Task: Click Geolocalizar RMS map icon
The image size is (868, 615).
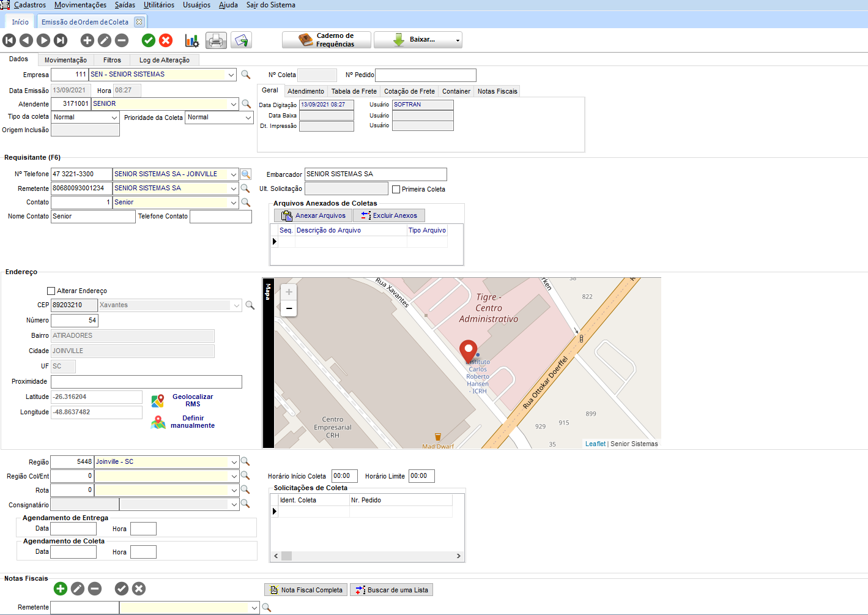Action: pyautogui.click(x=158, y=401)
